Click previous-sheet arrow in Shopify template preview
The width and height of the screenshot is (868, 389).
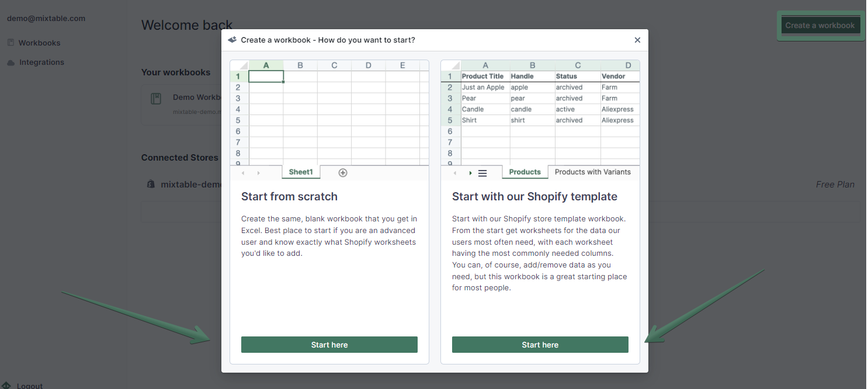pos(455,173)
